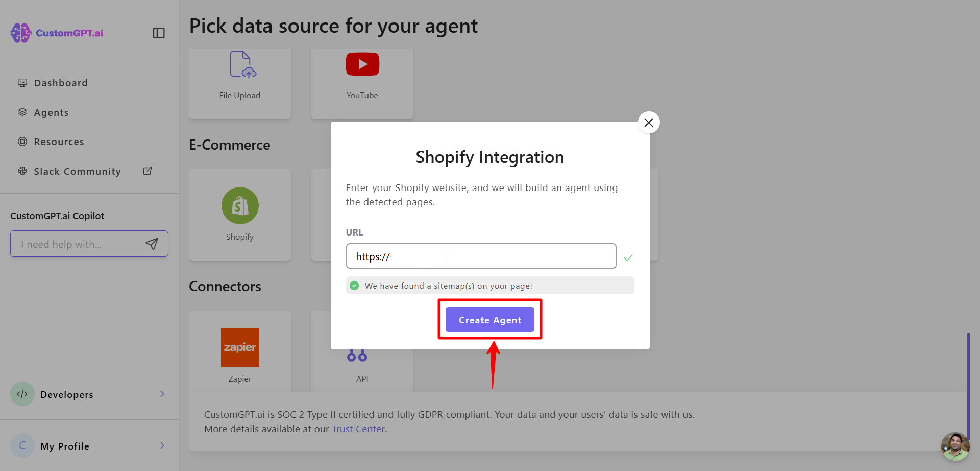This screenshot has width=980, height=471.
Task: Click the page vertical scrollbar
Action: coord(968,386)
